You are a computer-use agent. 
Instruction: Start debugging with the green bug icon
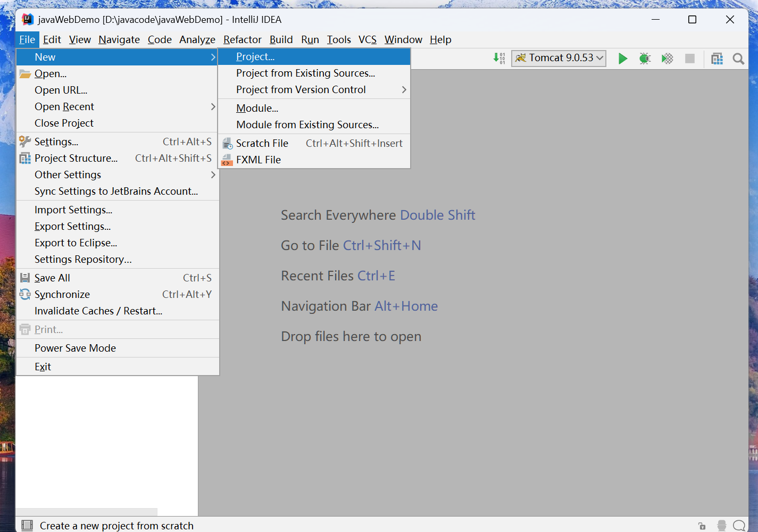[x=645, y=58]
